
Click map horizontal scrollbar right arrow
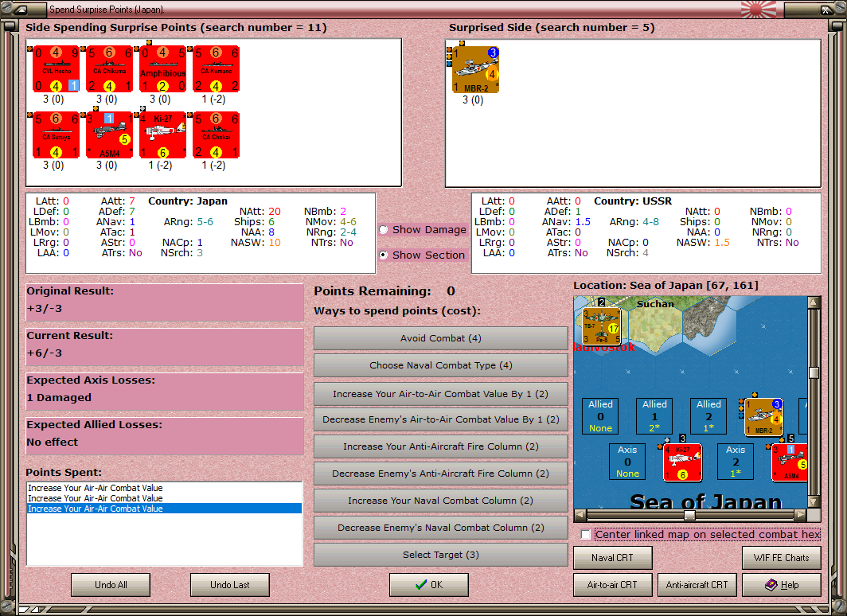tap(801, 514)
